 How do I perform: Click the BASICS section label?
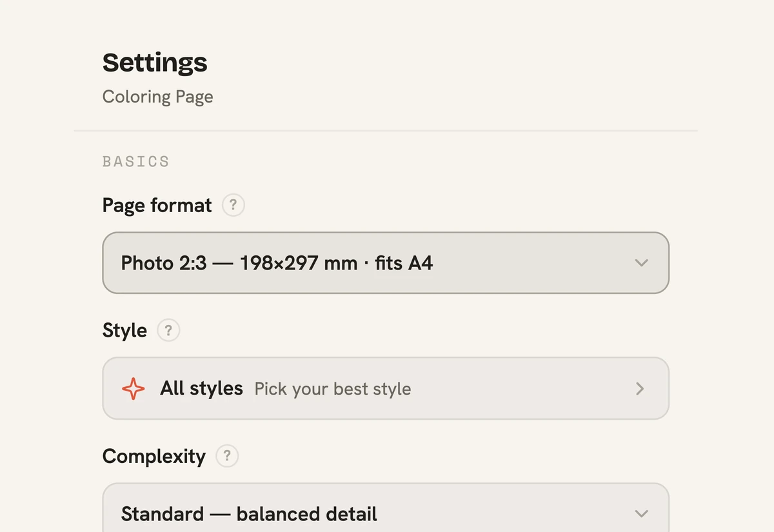135,161
